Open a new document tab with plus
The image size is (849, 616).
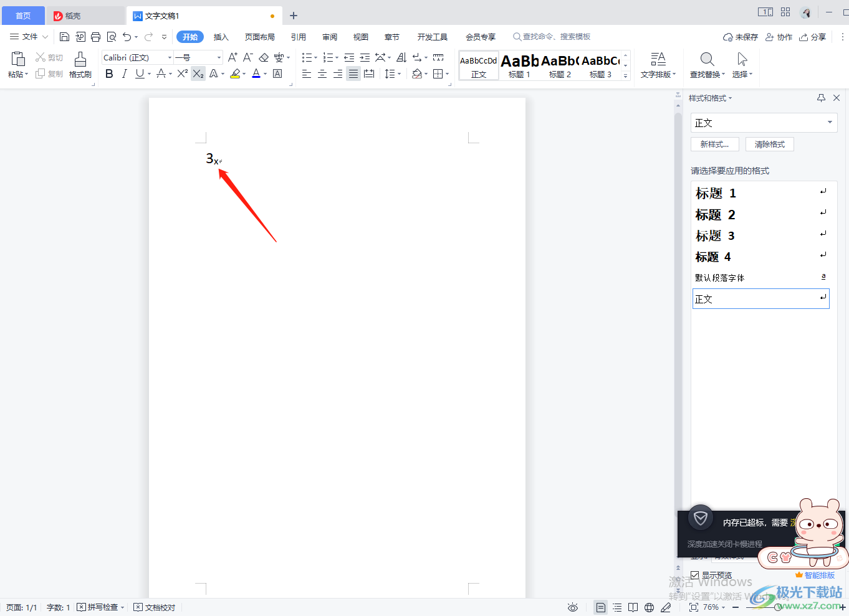pos(294,16)
